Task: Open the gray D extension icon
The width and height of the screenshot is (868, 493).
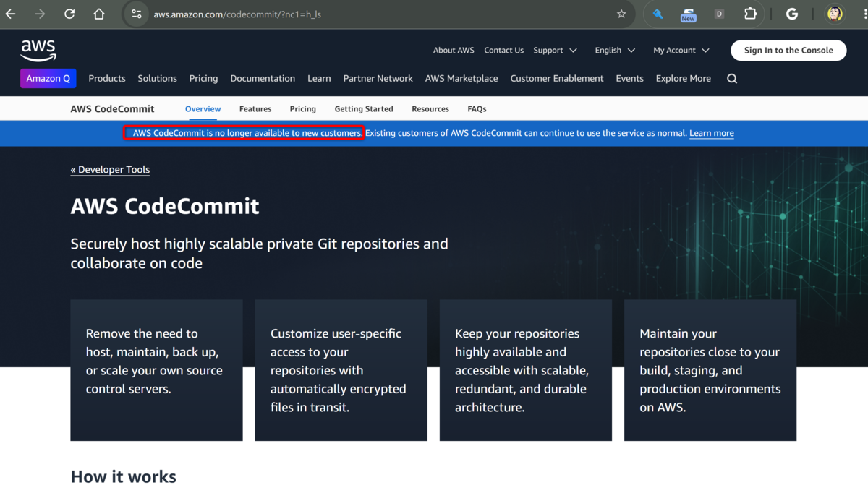Action: tap(719, 14)
